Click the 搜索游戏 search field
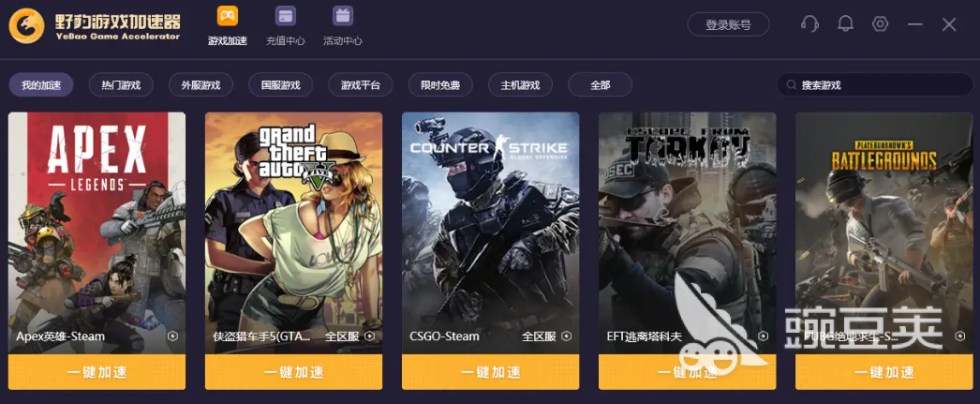 [x=875, y=84]
